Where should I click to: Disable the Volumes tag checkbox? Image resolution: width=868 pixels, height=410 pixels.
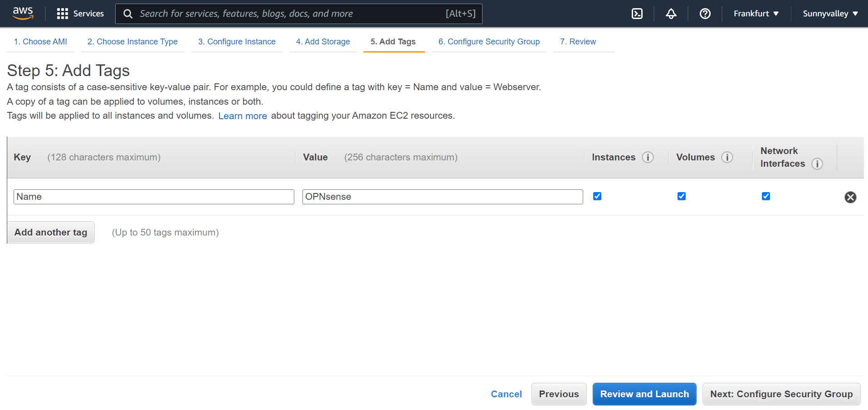681,196
